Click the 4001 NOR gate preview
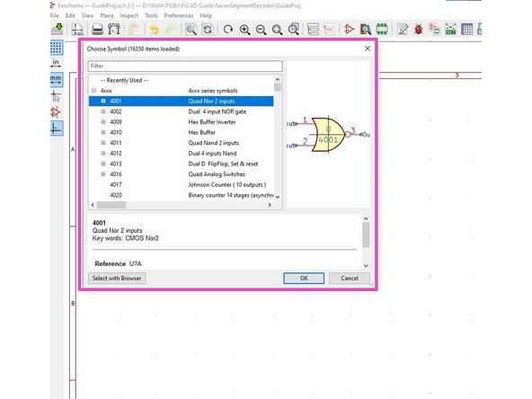This screenshot has width=532, height=399. click(x=328, y=135)
